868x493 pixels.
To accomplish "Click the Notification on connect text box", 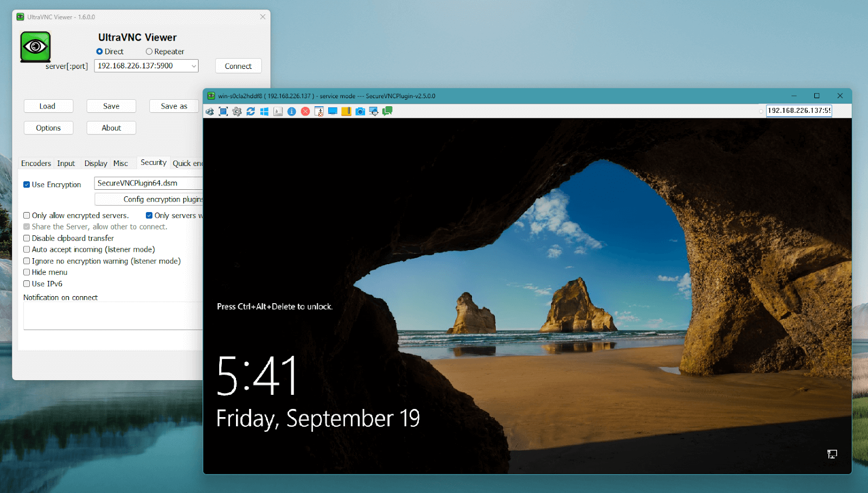I will pos(112,316).
